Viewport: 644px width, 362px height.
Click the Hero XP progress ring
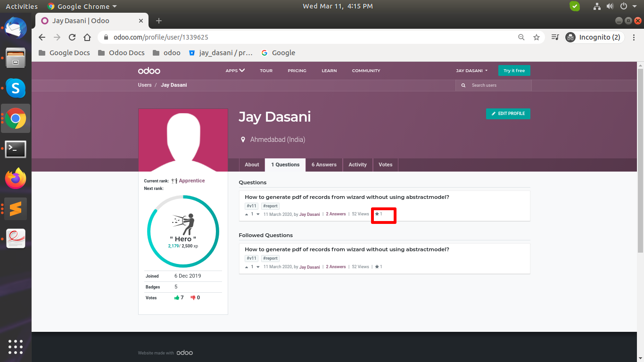183,231
